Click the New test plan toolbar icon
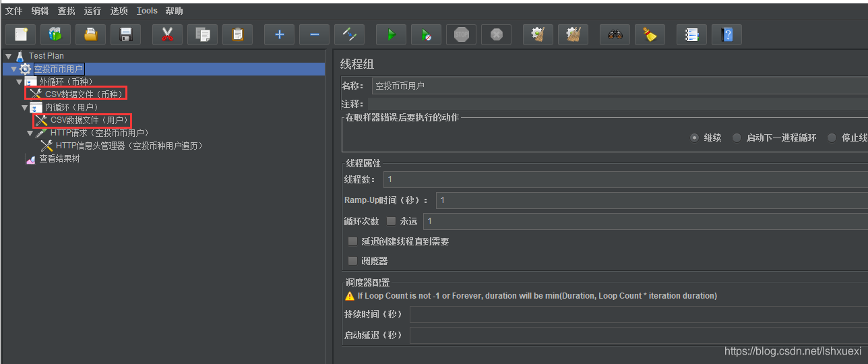The height and width of the screenshot is (364, 868). pos(20,34)
